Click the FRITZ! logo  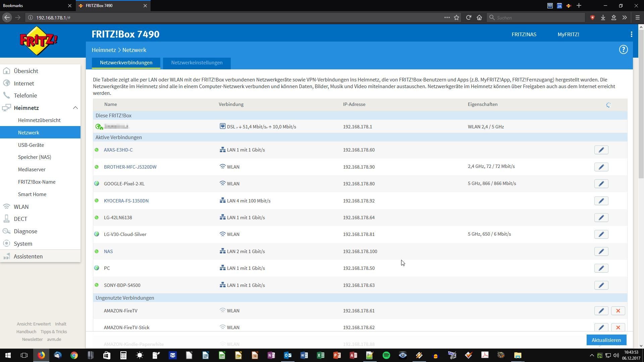coord(39,41)
